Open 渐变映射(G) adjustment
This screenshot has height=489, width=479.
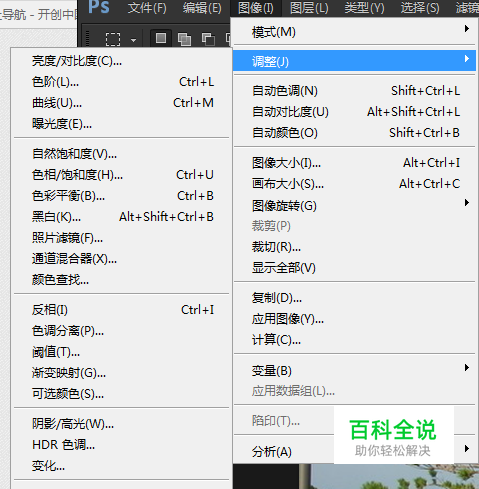click(122, 373)
